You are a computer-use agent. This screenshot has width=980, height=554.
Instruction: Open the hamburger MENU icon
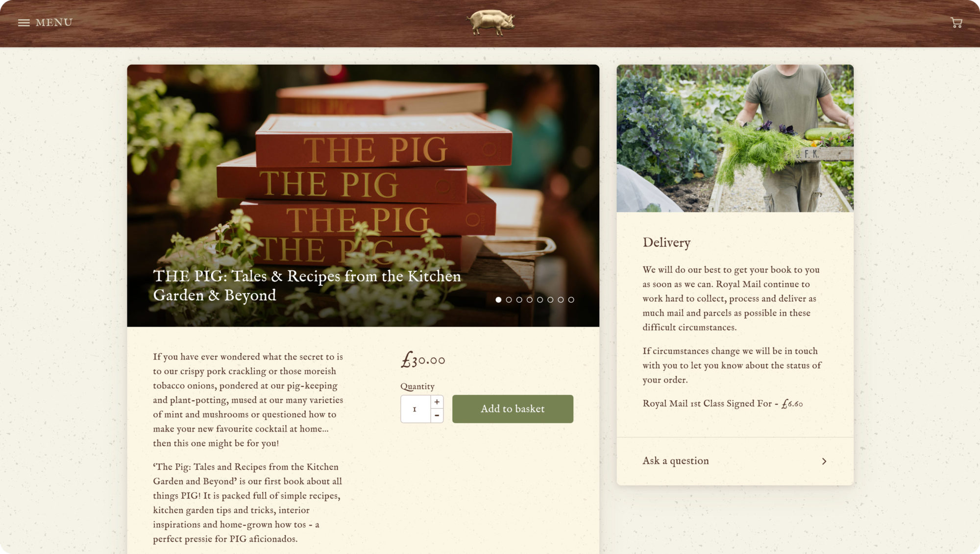pyautogui.click(x=24, y=23)
